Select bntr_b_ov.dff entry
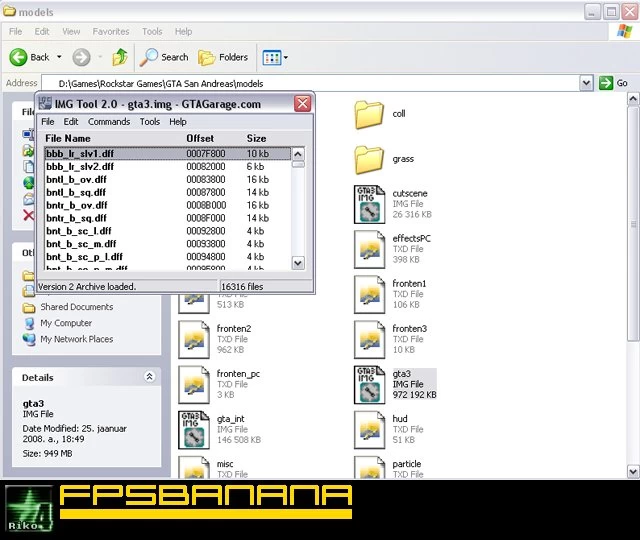 coord(168,205)
